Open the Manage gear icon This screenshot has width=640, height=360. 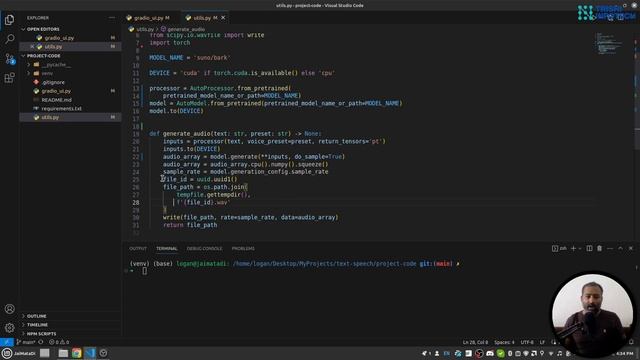click(x=9, y=327)
